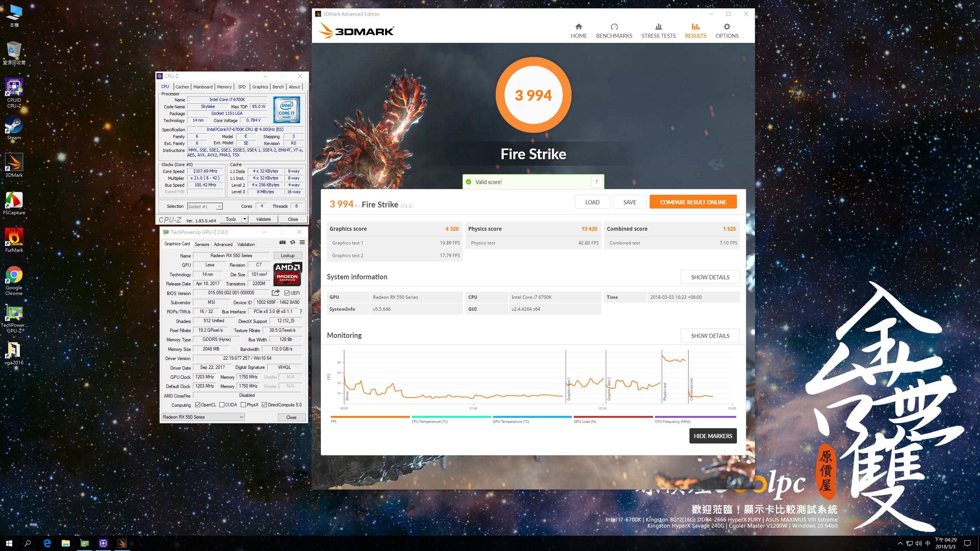980x551 pixels.
Task: Open the Recycle Bin desktop icon
Action: (14, 53)
